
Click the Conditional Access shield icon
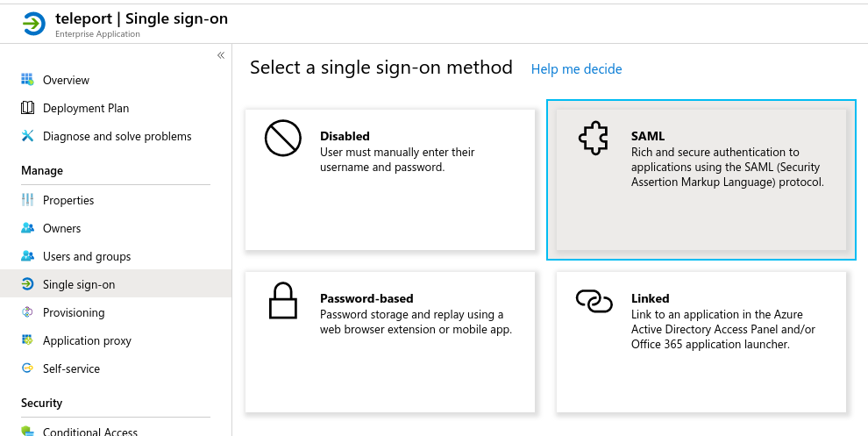click(x=27, y=431)
